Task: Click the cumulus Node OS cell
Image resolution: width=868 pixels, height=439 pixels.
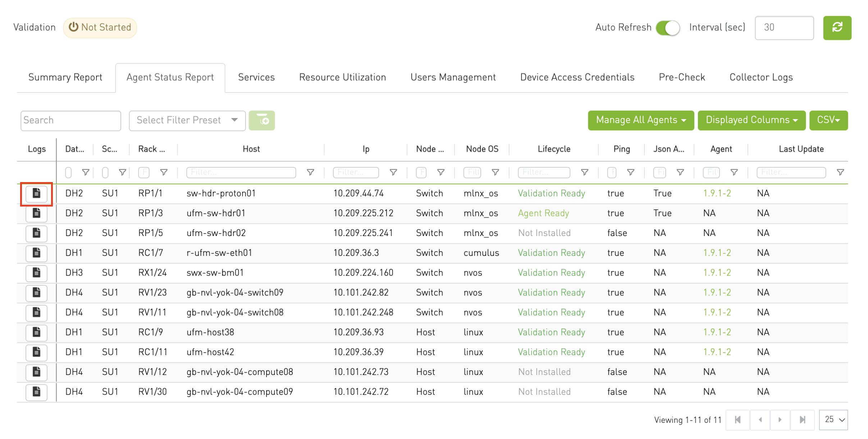Action: pos(481,253)
